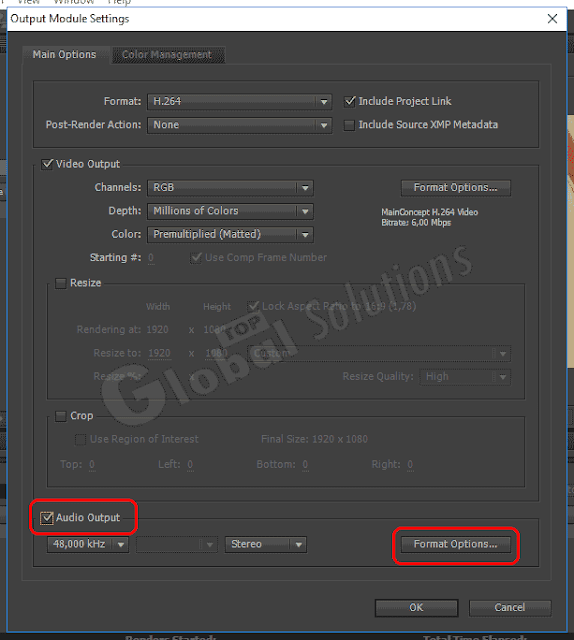The width and height of the screenshot is (574, 640).
Task: Toggle the Video Output checkbox
Action: tap(47, 164)
